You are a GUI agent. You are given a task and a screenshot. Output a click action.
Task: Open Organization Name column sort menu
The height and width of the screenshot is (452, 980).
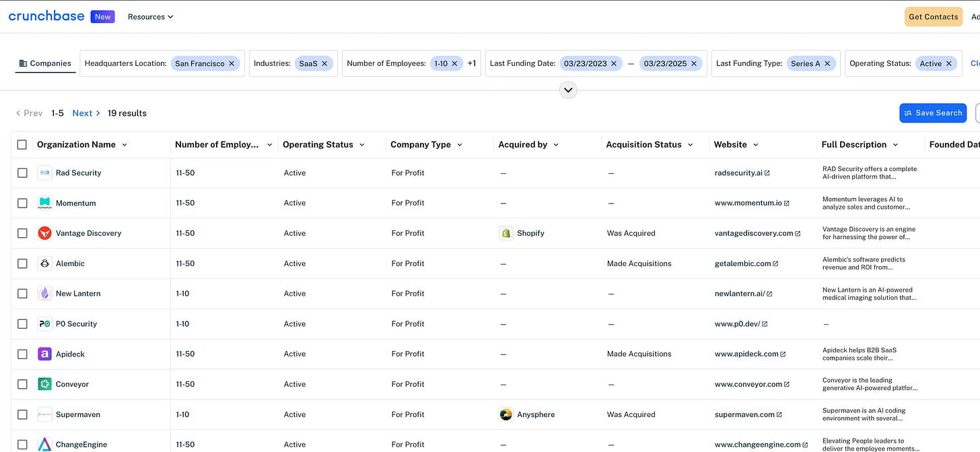tap(125, 145)
